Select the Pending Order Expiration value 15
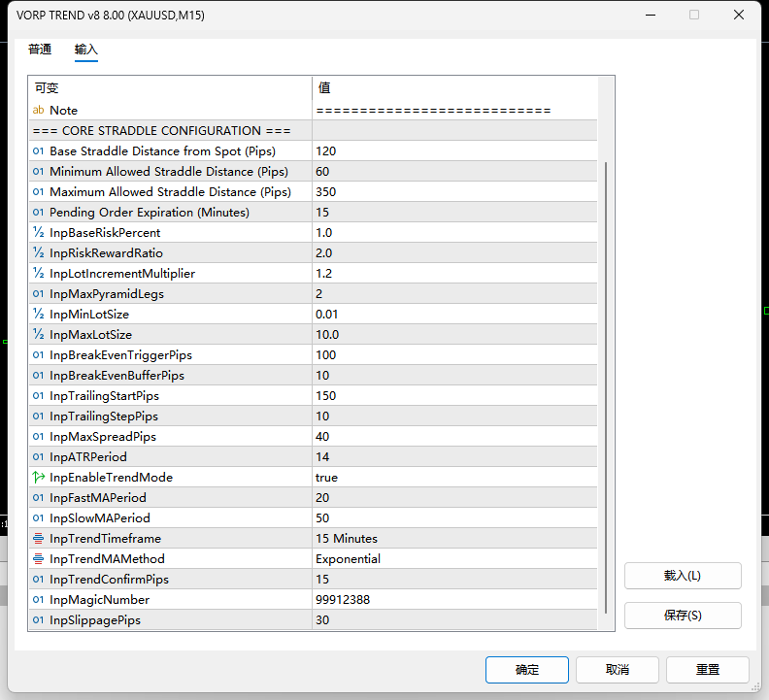This screenshot has height=700, width=769. coord(454,212)
